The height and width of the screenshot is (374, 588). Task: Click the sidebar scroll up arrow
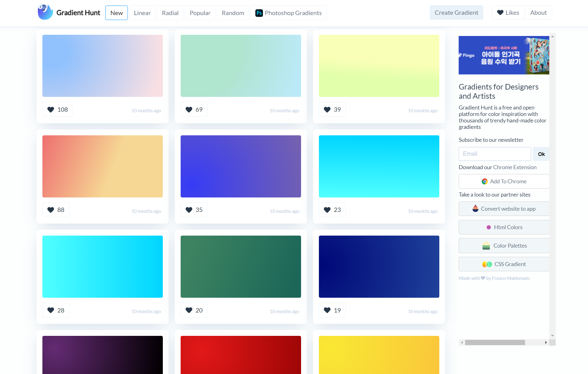click(x=552, y=36)
